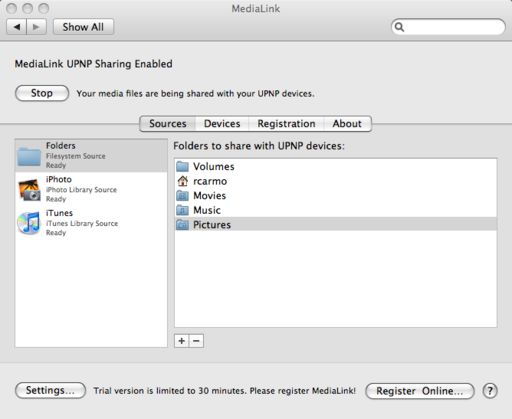The height and width of the screenshot is (419, 512).
Task: Open help with the question mark icon
Action: coord(490,391)
